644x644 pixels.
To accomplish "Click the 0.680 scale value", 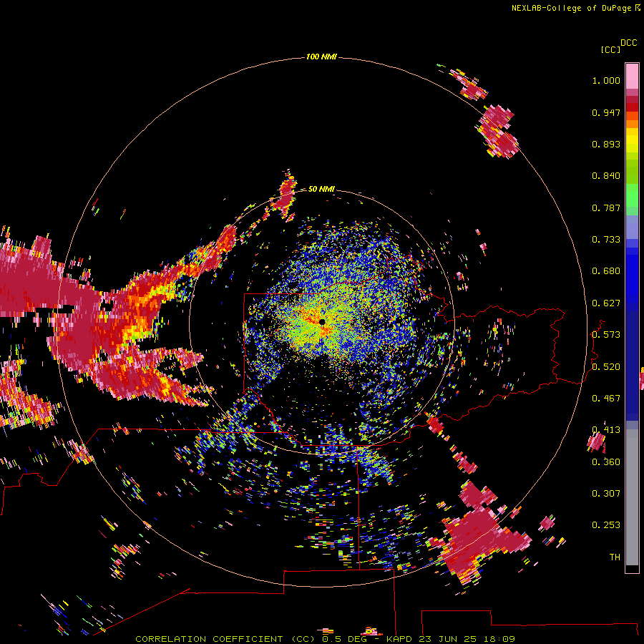I will point(606,271).
